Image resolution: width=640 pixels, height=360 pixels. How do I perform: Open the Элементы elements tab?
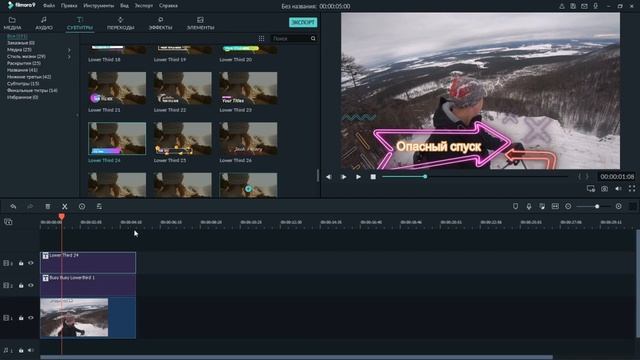(x=200, y=24)
